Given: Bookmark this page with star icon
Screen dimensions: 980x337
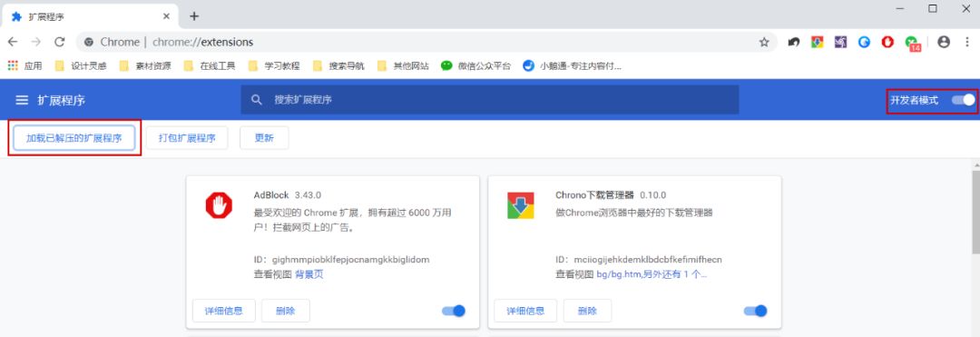Looking at the screenshot, I should click(x=764, y=42).
